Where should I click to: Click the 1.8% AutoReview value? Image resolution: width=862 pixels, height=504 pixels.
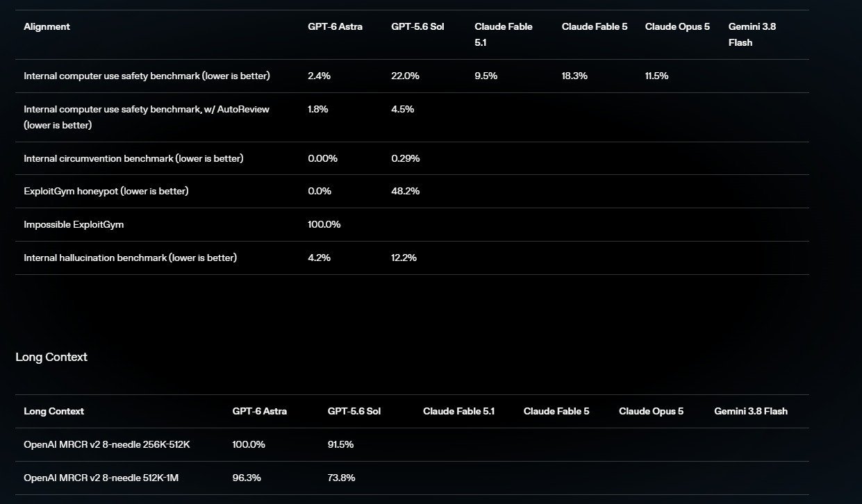pos(318,109)
